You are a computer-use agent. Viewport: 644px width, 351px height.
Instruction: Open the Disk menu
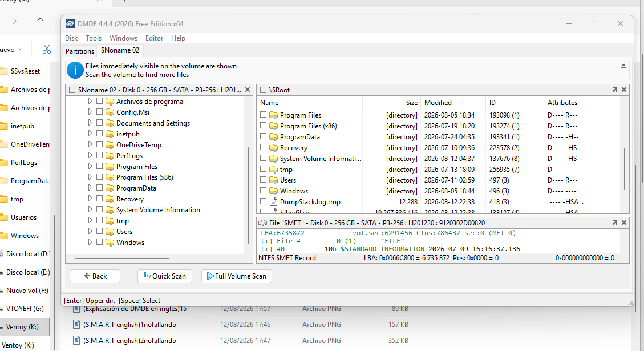[71, 38]
